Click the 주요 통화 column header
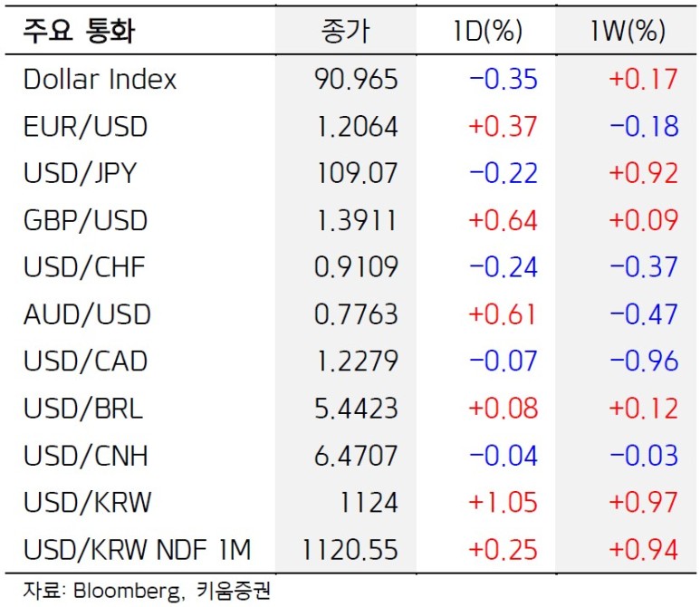The width and height of the screenshot is (700, 607). [x=80, y=32]
